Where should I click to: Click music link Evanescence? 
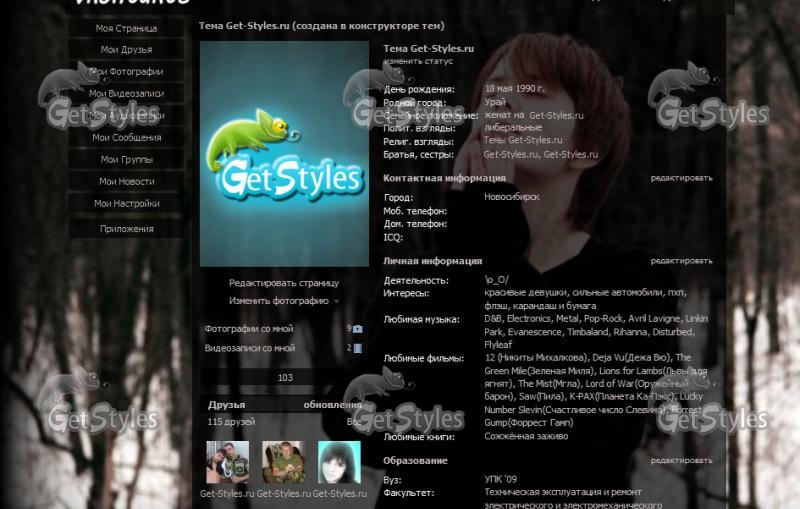(x=535, y=332)
